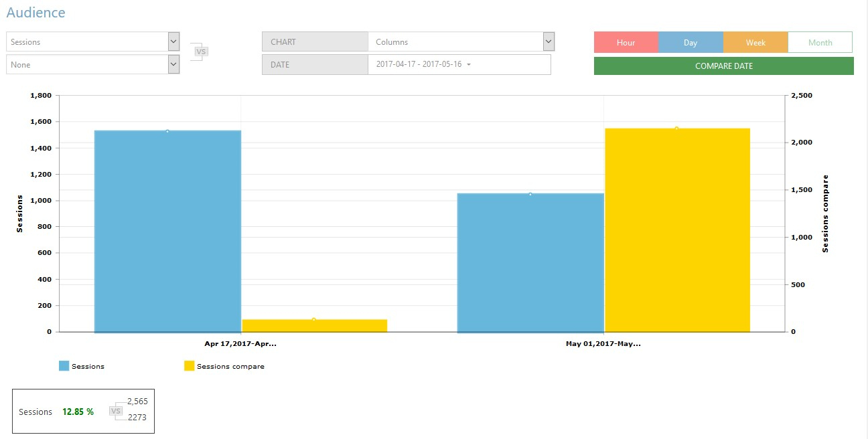
Task: Switch to Month view
Action: pos(820,42)
